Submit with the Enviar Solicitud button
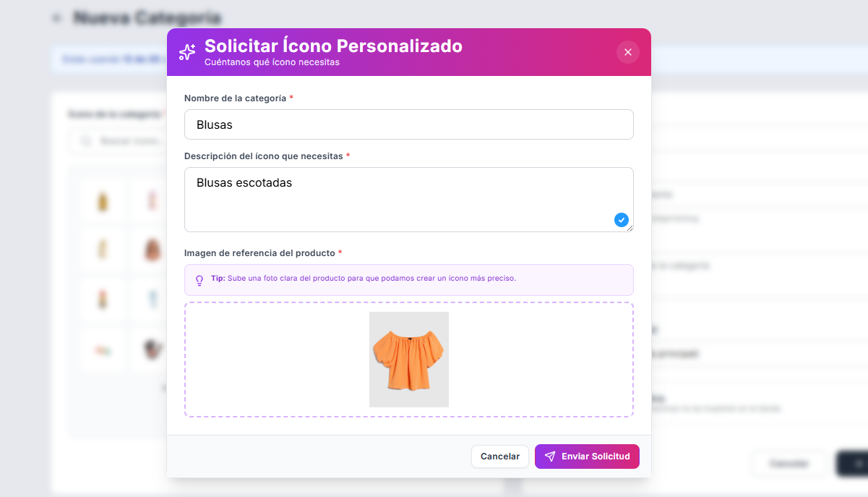Screen dimensions: 868x497 [587, 456]
